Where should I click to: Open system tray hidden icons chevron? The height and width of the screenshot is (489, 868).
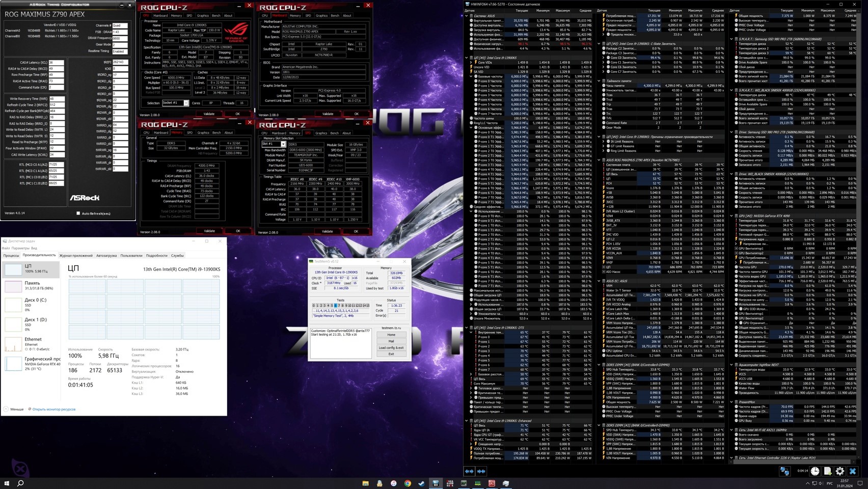[x=807, y=483]
